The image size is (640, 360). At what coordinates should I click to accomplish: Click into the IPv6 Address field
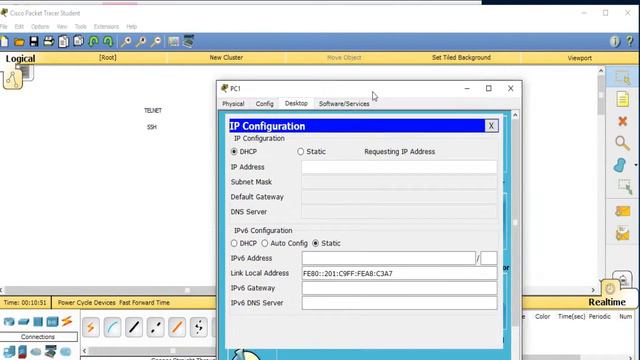[x=389, y=258]
